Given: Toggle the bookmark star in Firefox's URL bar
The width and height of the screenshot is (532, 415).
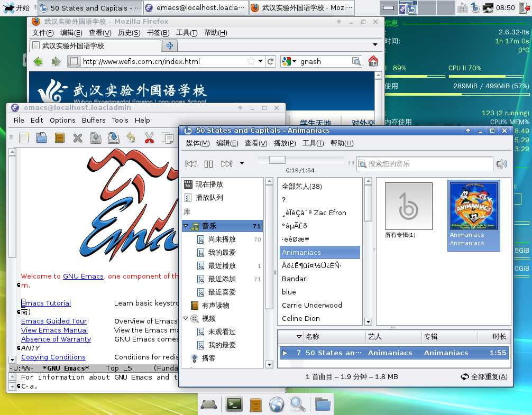Looking at the screenshot, I should tap(251, 61).
